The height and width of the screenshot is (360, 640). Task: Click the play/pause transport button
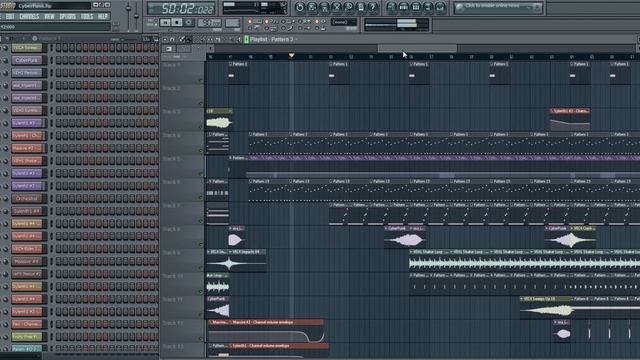(165, 23)
